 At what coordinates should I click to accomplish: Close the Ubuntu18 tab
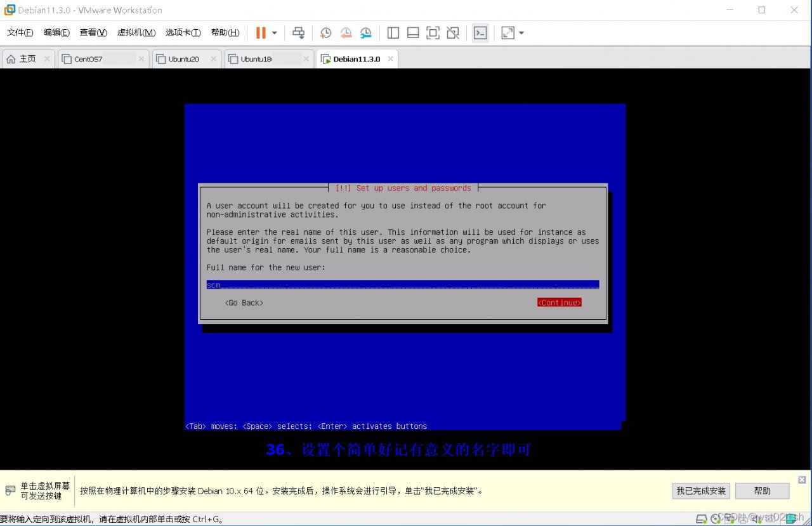306,59
